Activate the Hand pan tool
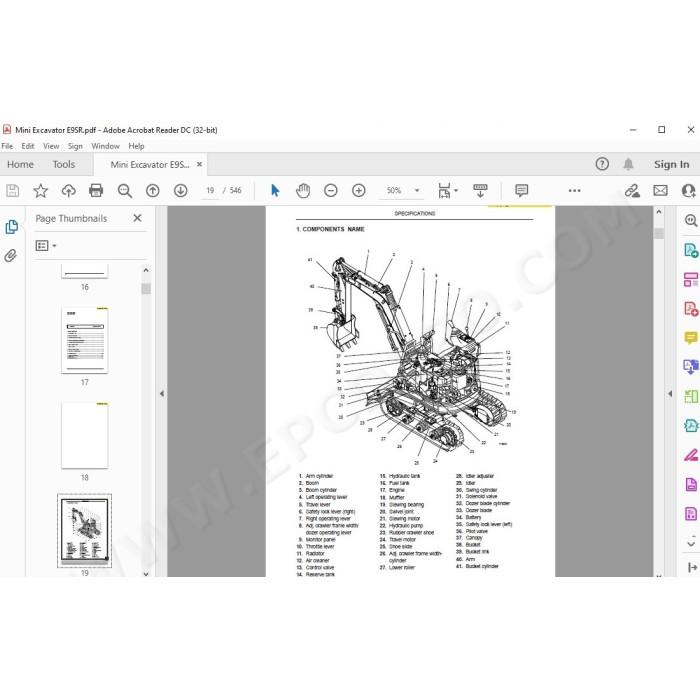 click(303, 191)
